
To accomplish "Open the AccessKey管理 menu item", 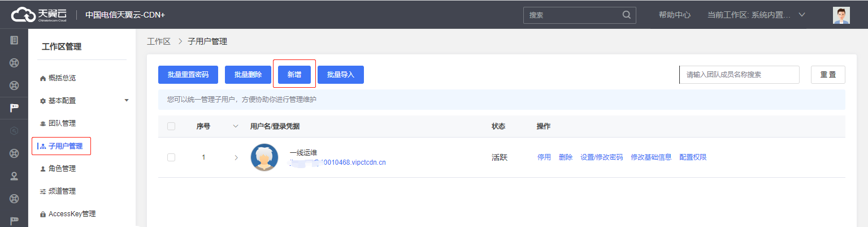I will tap(72, 214).
